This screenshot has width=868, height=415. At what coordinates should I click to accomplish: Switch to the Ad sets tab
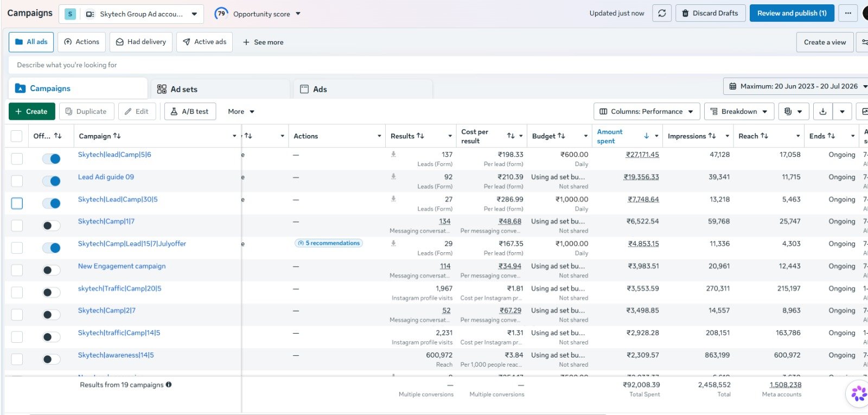[x=219, y=89]
